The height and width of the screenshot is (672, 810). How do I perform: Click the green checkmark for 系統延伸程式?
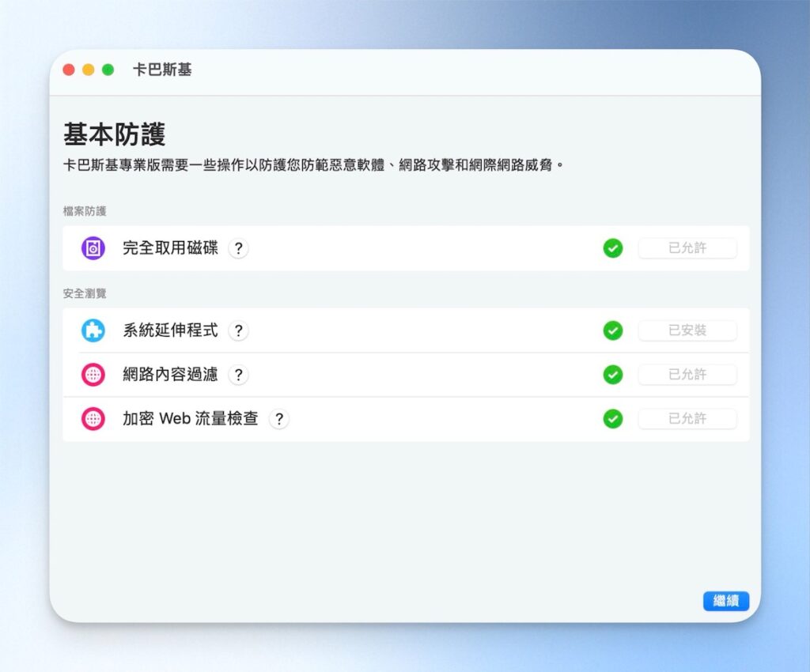(613, 330)
